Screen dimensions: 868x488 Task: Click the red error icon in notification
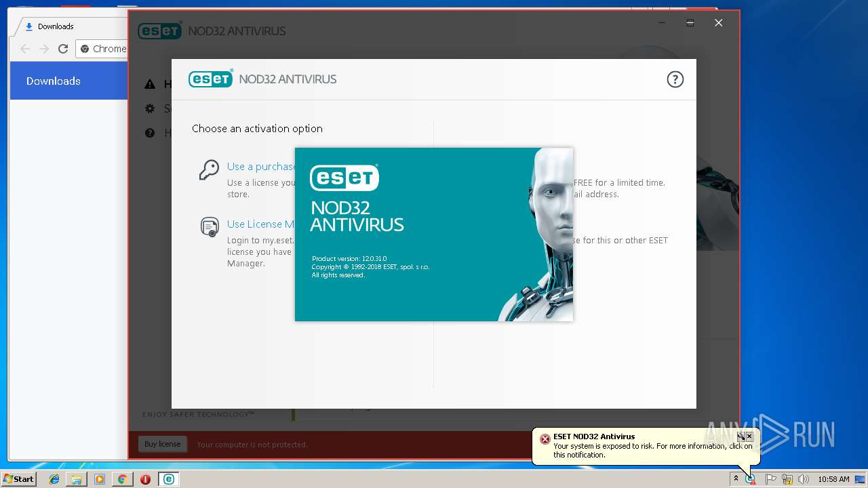(545, 439)
